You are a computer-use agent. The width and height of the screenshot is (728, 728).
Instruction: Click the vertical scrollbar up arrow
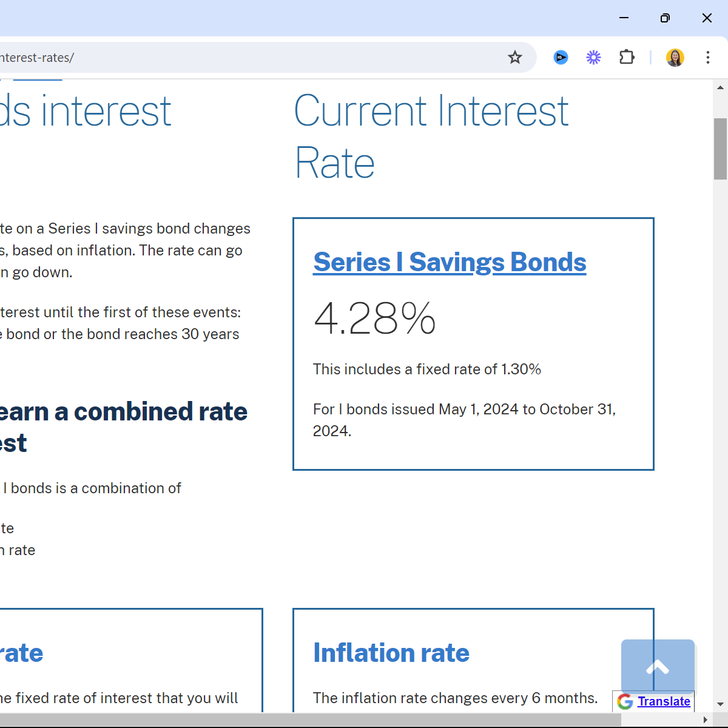720,88
